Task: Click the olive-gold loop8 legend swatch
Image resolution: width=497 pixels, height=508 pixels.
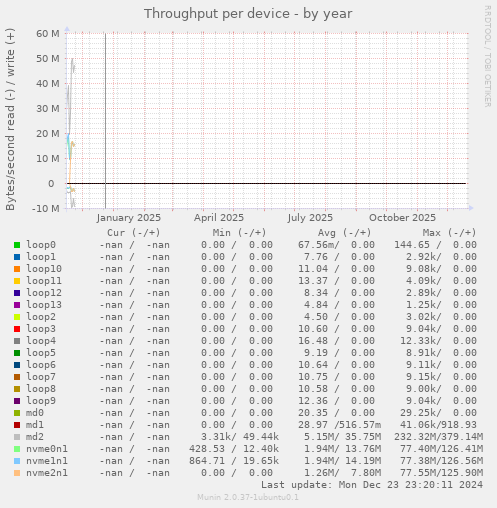Action: (17, 389)
